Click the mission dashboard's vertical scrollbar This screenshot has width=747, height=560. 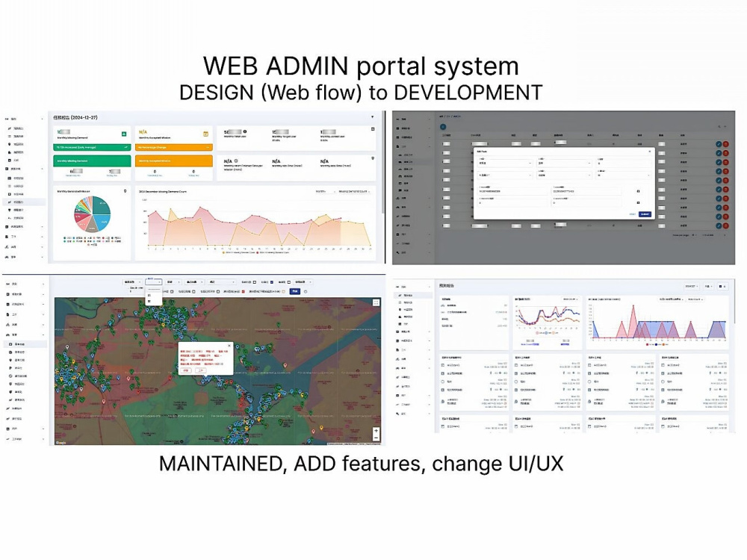click(384, 162)
